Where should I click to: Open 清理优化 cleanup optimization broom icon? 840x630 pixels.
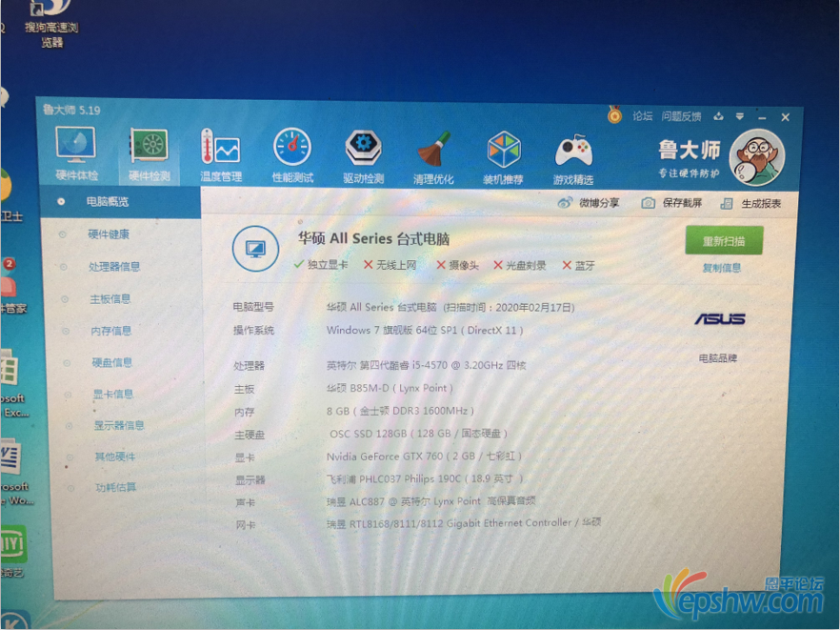[433, 157]
